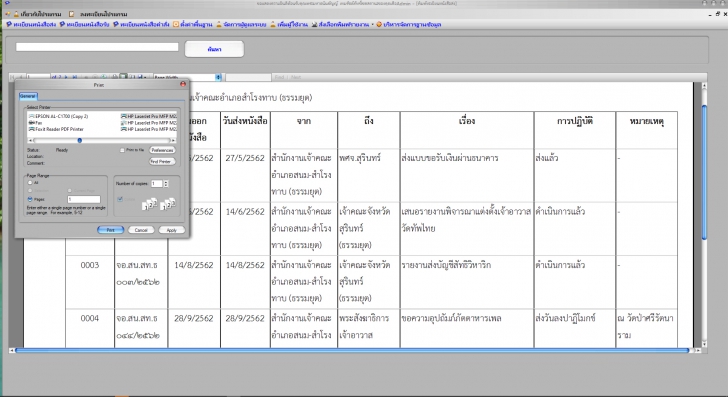Select the Pages radio button
This screenshot has width=728, height=397.
click(30, 199)
